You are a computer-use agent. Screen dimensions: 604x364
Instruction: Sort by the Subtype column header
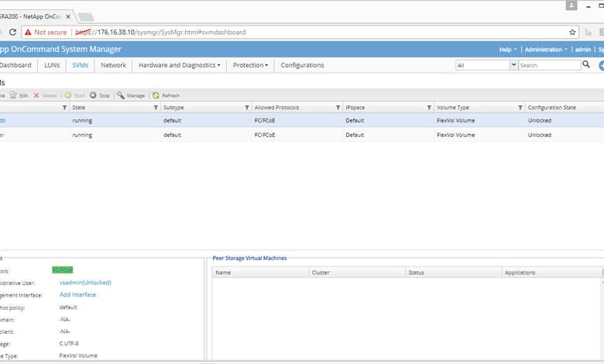click(x=173, y=108)
